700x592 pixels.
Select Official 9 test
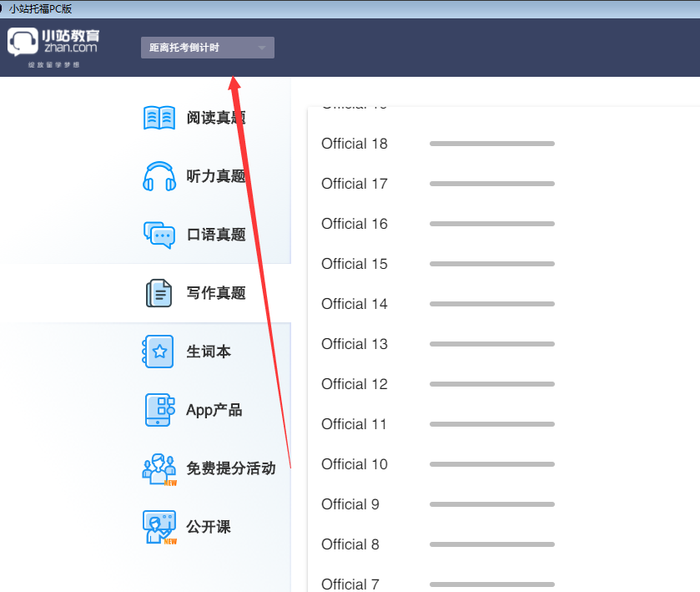[350, 504]
